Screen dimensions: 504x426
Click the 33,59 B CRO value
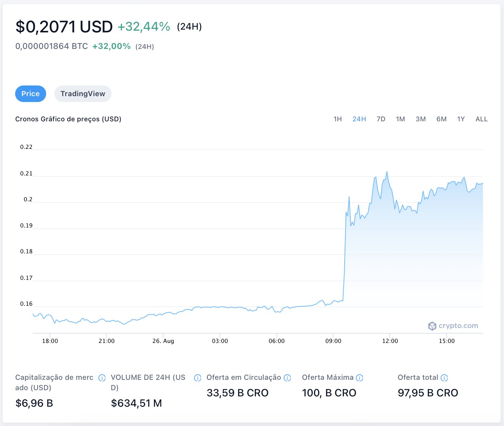(238, 393)
